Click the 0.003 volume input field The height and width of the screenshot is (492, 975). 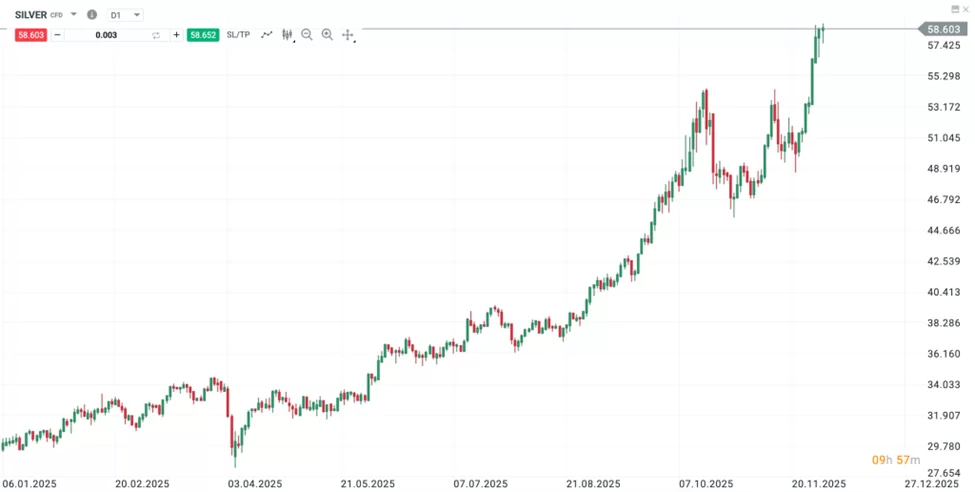coord(106,35)
